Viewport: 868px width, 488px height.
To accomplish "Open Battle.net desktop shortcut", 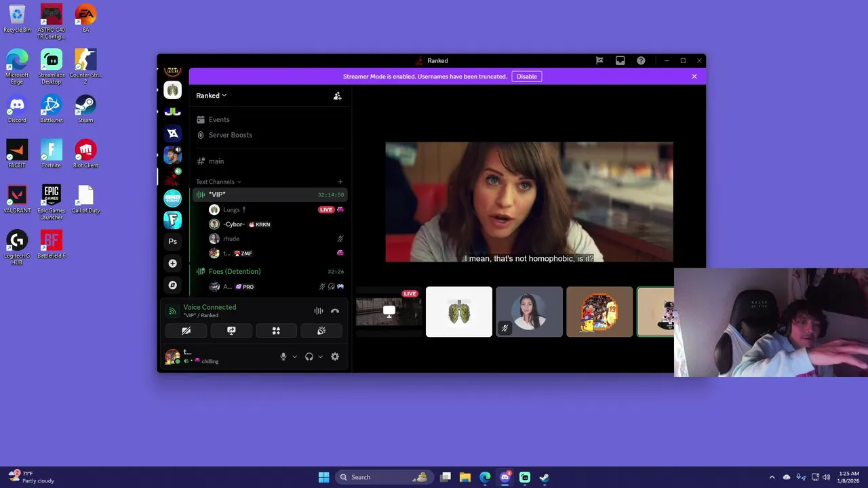I will pyautogui.click(x=52, y=109).
